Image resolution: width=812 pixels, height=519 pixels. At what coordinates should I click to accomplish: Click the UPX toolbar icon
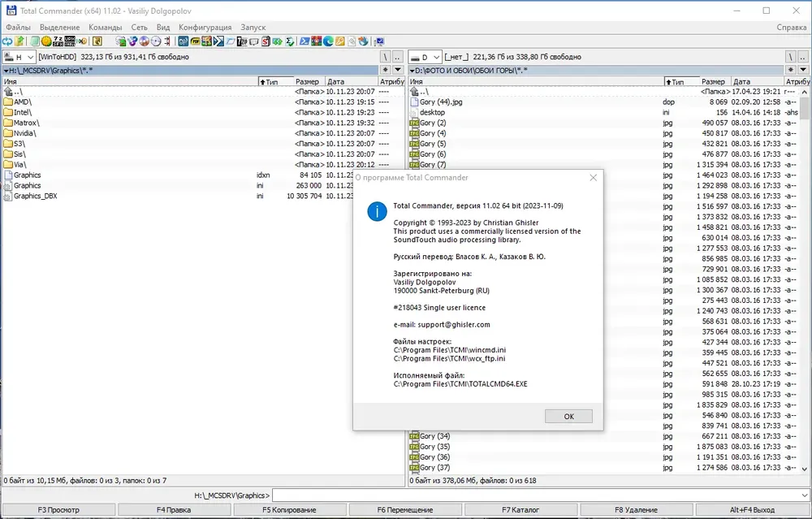[x=69, y=41]
